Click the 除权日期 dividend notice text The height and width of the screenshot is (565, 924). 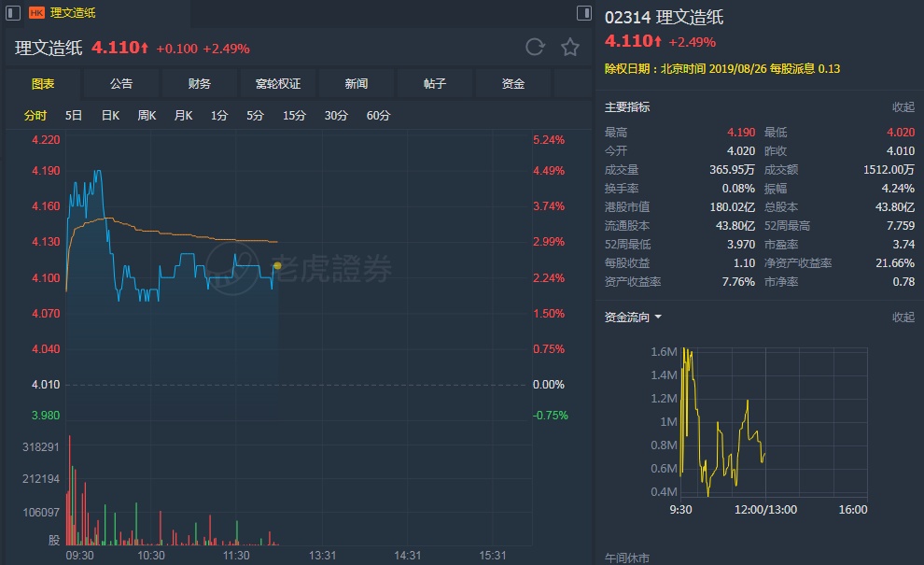(x=722, y=68)
